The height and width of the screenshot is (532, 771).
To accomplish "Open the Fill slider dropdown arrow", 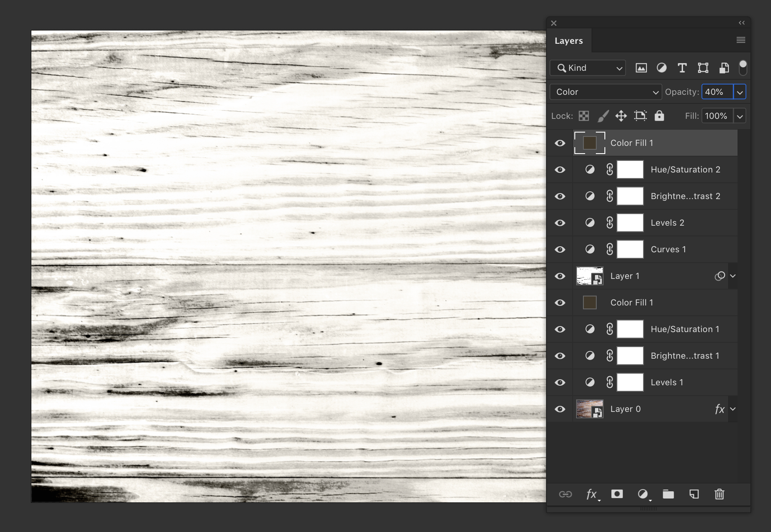I will (x=740, y=116).
